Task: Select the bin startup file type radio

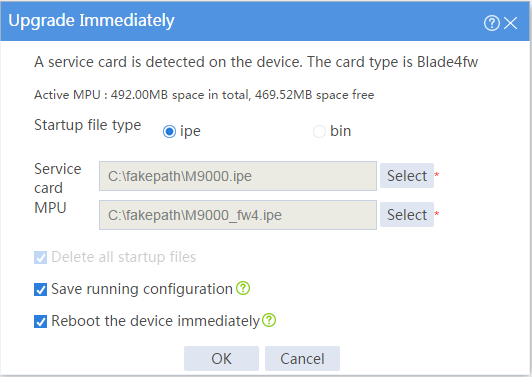Action: coord(319,131)
